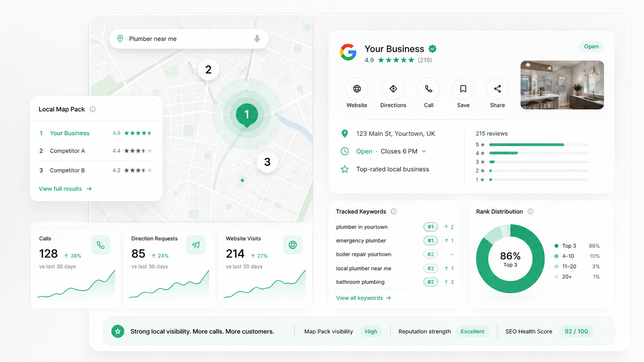Select the Competitor A row
644x362 pixels.
point(96,151)
